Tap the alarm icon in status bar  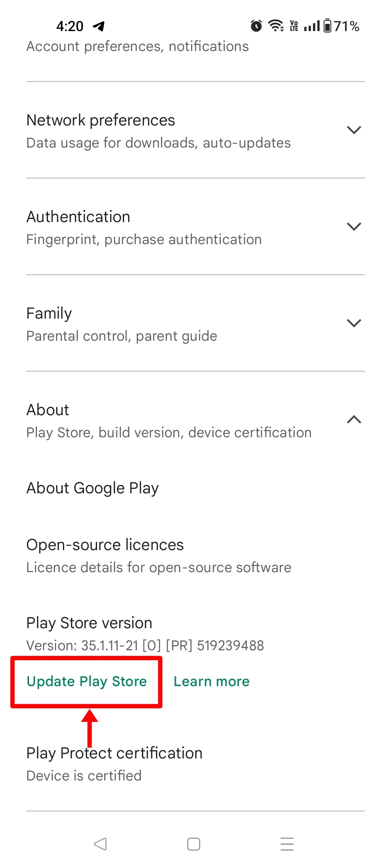256,26
